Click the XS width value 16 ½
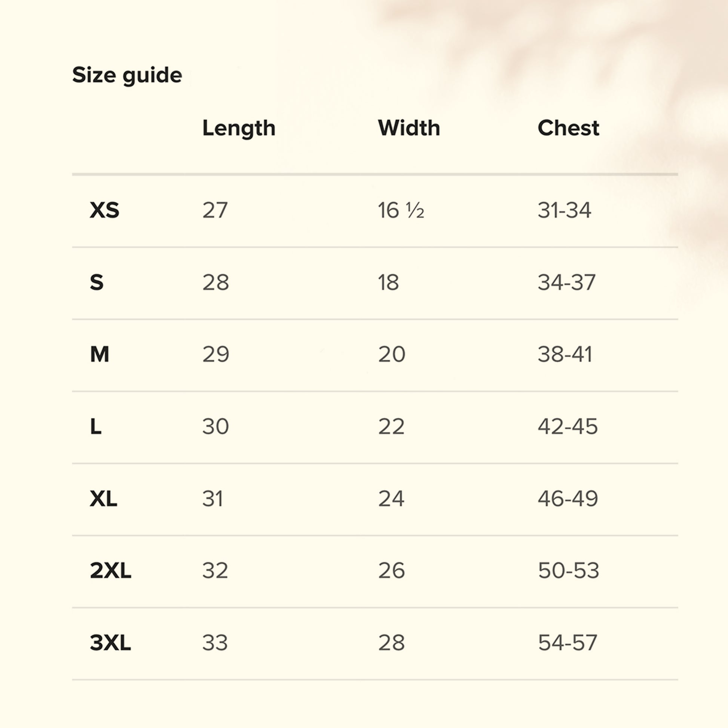The width and height of the screenshot is (728, 728). [401, 210]
